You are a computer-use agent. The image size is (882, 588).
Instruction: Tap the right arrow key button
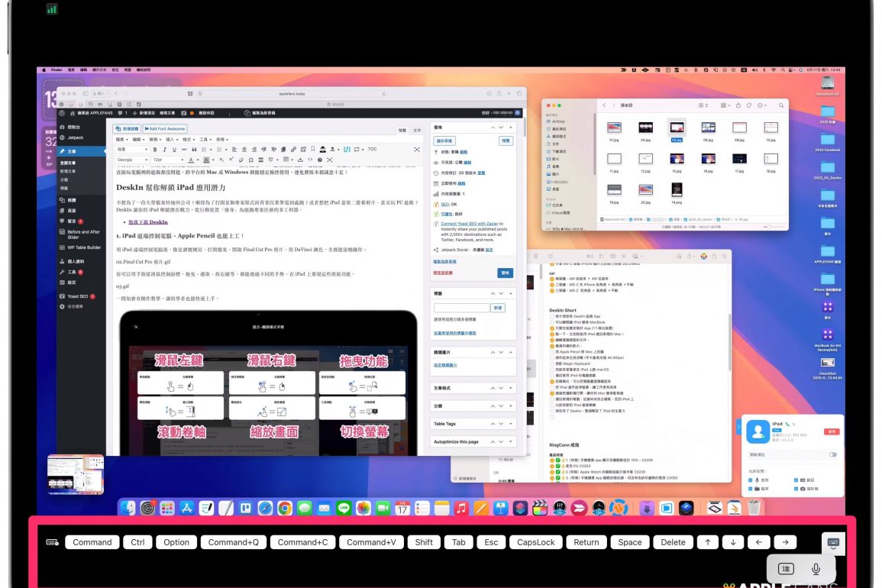coord(784,542)
